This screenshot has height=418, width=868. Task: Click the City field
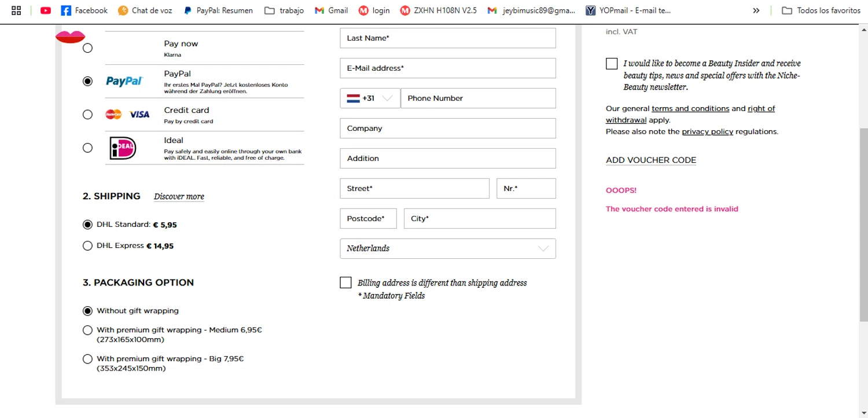click(480, 219)
